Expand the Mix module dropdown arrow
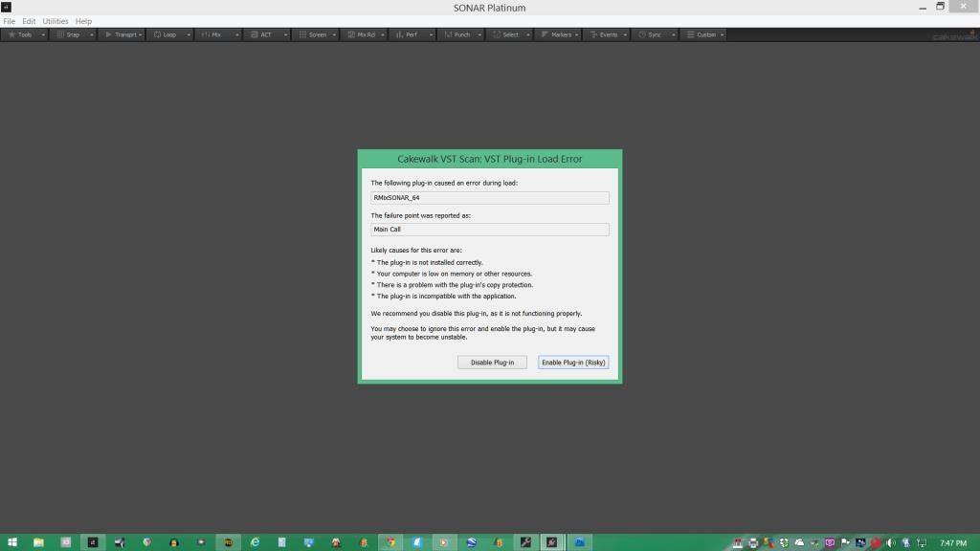Viewport: 980px width, 551px height. click(237, 34)
